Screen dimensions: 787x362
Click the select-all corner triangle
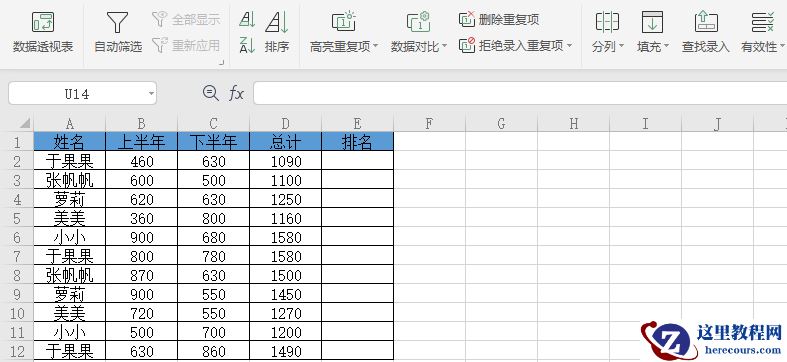(x=25, y=123)
